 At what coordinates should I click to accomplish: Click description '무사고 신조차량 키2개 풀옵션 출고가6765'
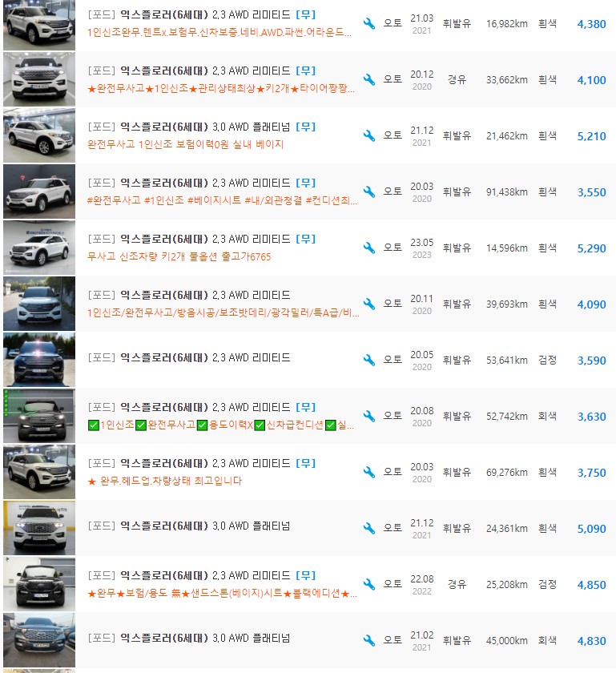[179, 256]
